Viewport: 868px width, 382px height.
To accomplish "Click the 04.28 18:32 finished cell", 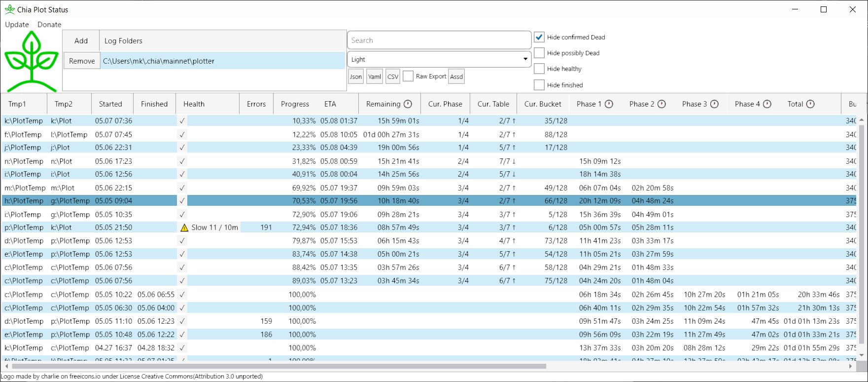I will coord(156,348).
